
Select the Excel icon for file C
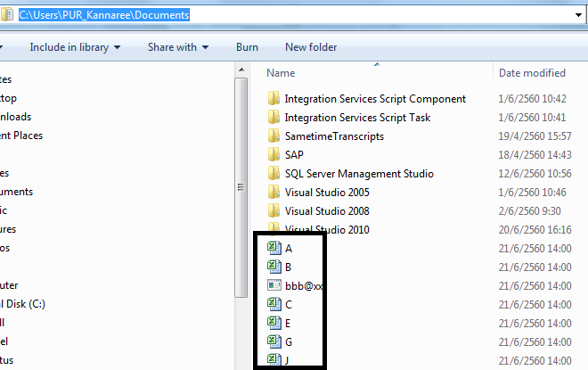tap(274, 304)
